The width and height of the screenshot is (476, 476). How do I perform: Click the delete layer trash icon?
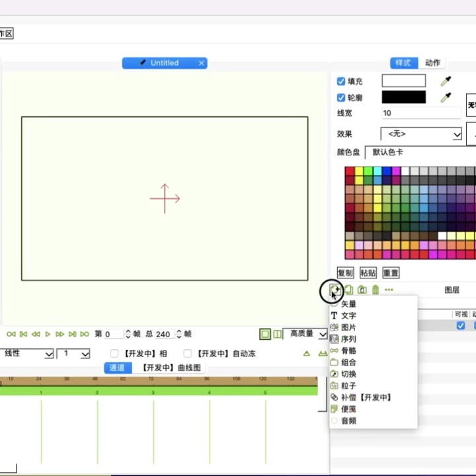[376, 290]
